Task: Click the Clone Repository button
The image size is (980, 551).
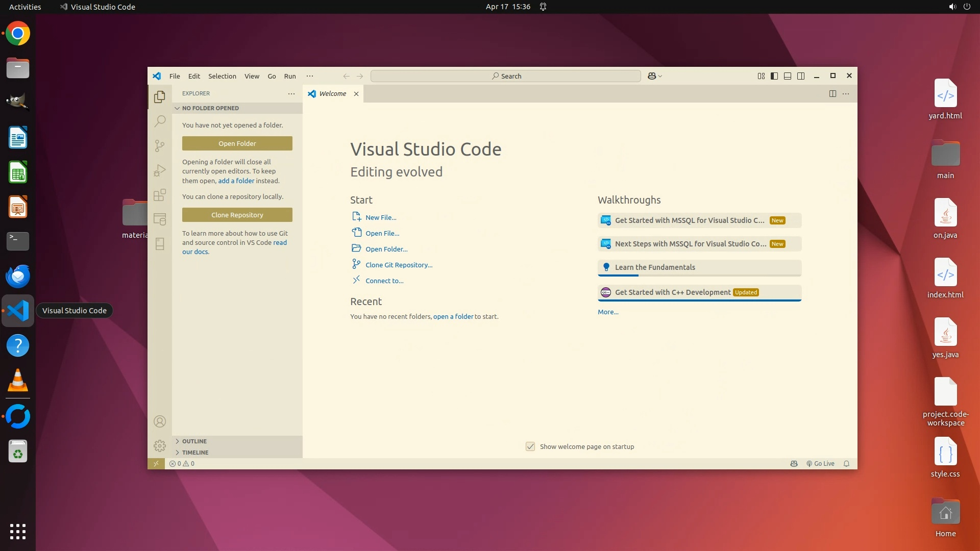Action: tap(237, 215)
